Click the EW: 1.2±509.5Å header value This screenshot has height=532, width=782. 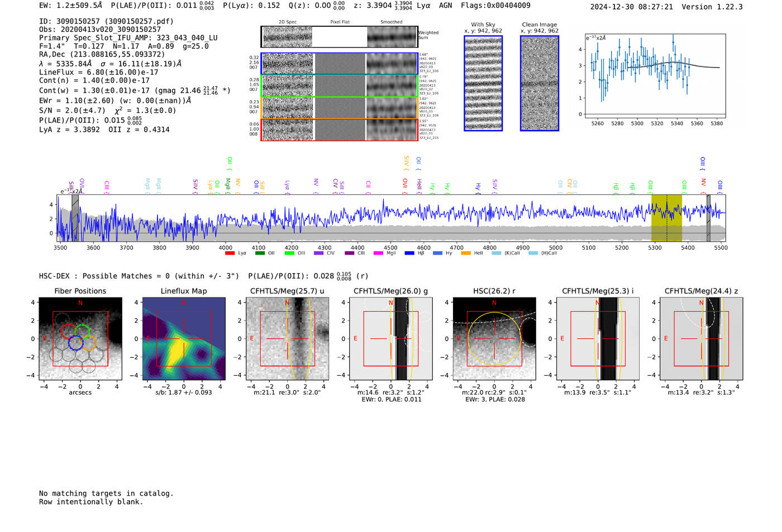(x=71, y=6)
